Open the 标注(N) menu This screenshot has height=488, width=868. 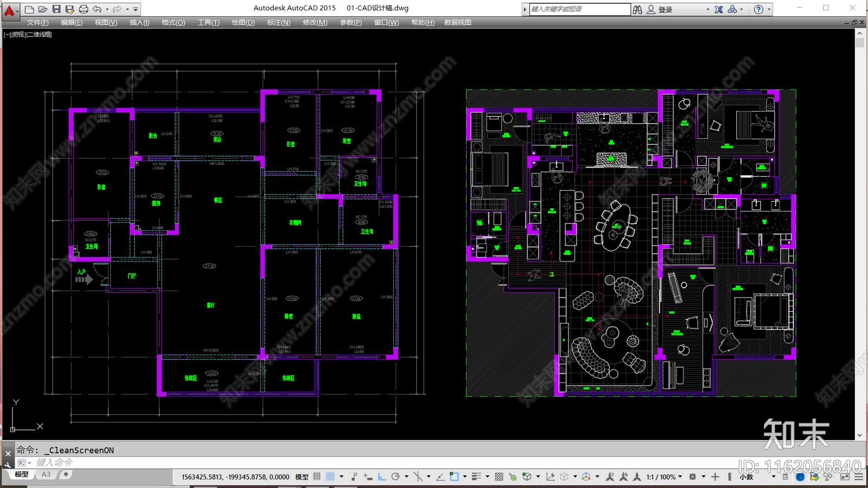pyautogui.click(x=278, y=22)
